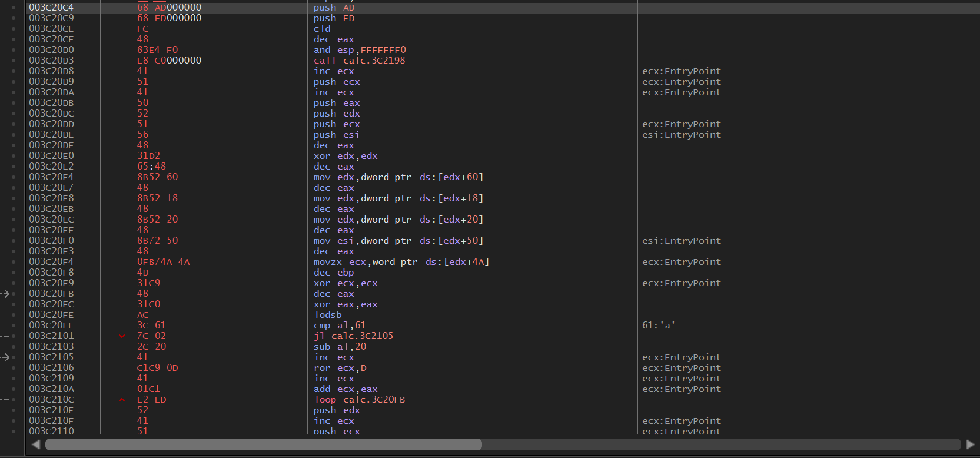Click opcode bytes '7C 02'
The width and height of the screenshot is (980, 458).
[x=151, y=336]
